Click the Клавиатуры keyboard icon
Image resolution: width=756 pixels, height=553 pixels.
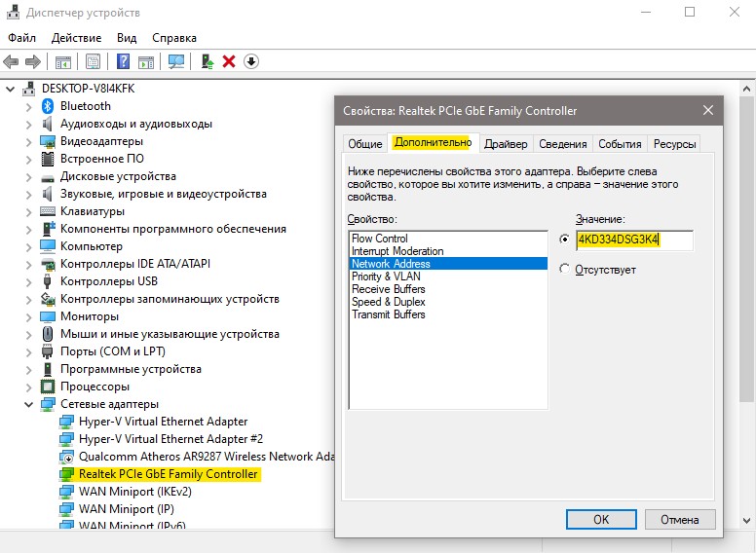tap(47, 211)
